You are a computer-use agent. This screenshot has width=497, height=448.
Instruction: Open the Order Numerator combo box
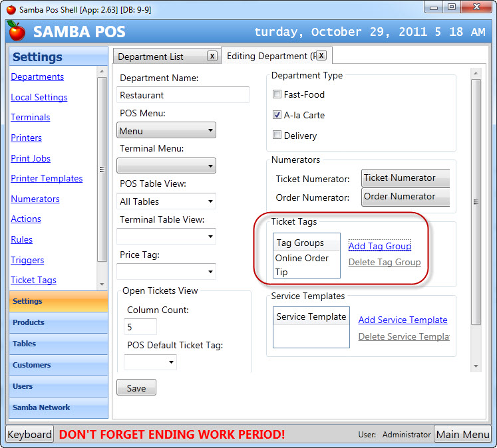tap(405, 197)
